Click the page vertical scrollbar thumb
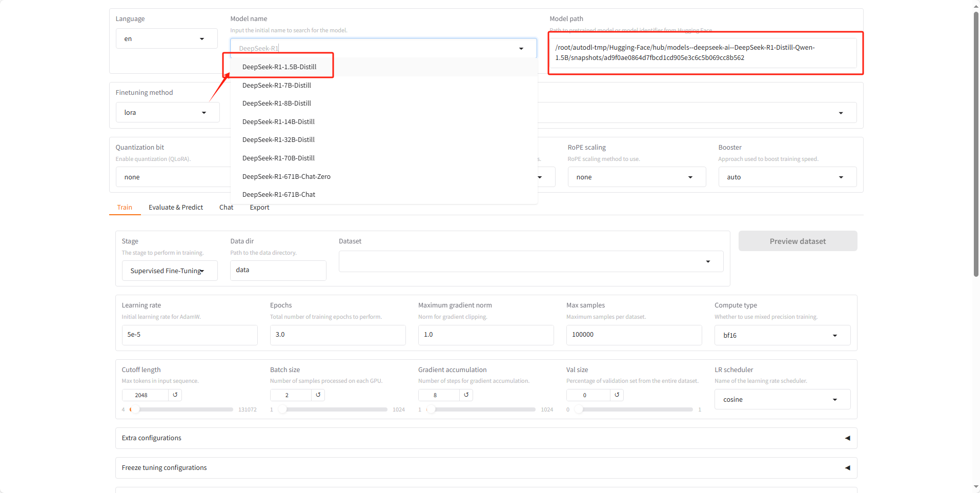Viewport: 980px width, 493px height. tap(976, 144)
